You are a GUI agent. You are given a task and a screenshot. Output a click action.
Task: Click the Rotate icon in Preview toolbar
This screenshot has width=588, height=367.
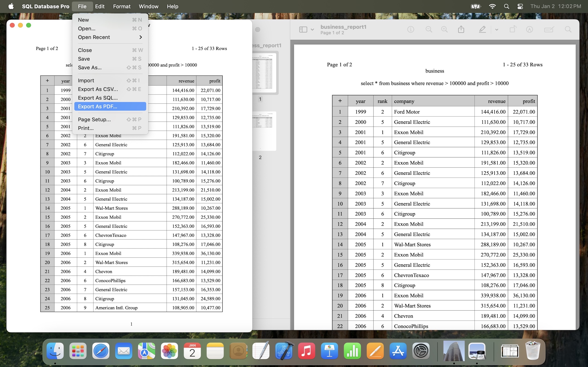513,29
